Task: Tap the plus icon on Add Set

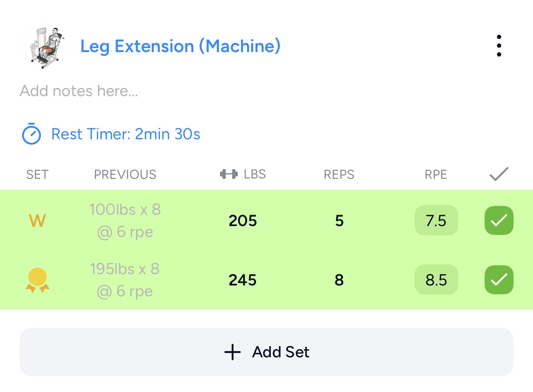Action: [x=233, y=352]
